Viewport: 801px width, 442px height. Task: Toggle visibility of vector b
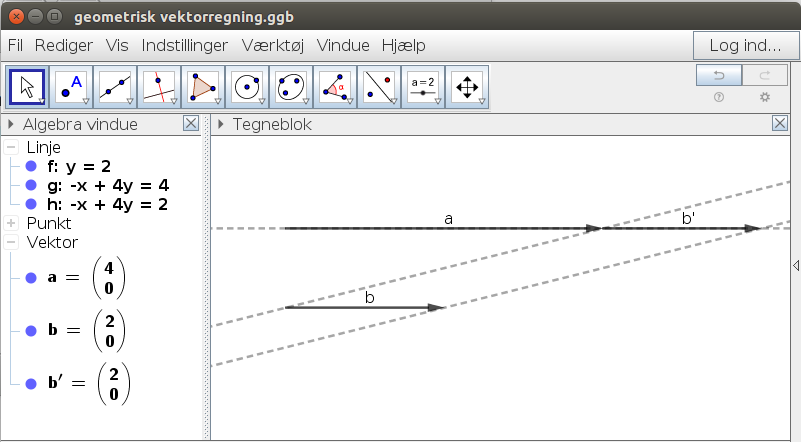coord(31,331)
